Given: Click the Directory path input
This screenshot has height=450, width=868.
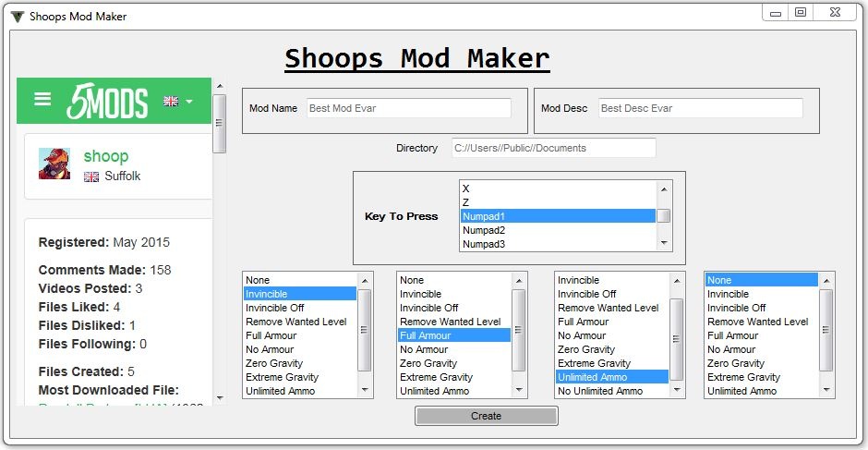Looking at the screenshot, I should (553, 148).
